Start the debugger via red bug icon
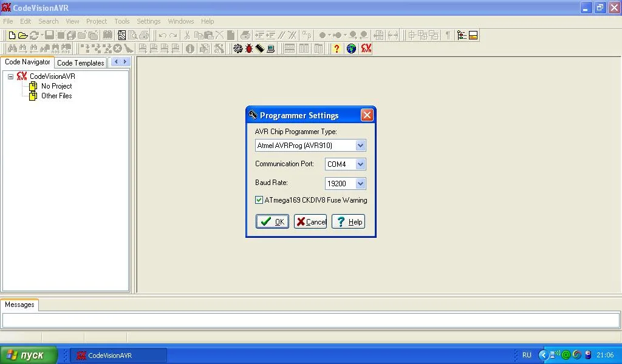622x364 pixels. (248, 49)
